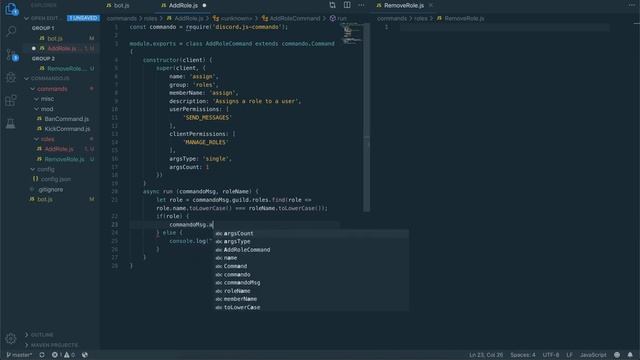
Task: Open the notifications bell
Action: (630, 355)
